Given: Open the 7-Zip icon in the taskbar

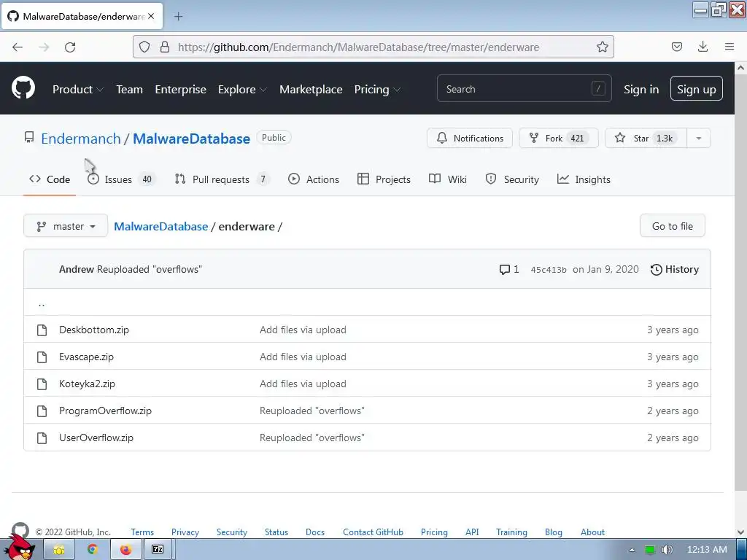Looking at the screenshot, I should click(x=158, y=550).
